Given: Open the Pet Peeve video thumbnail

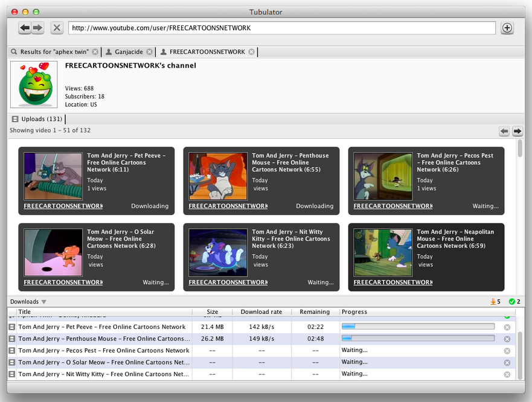Looking at the screenshot, I should coord(53,176).
